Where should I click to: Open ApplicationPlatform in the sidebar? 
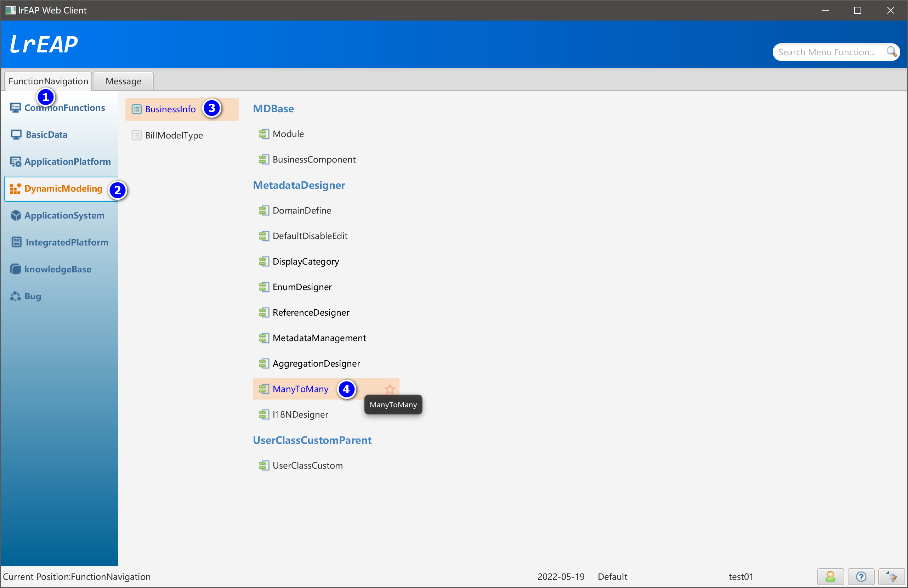click(61, 162)
